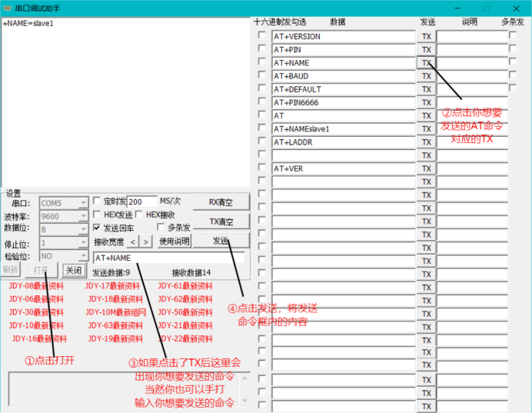Open the 波特率 9600 dropdown
532x413 pixels.
pos(84,216)
